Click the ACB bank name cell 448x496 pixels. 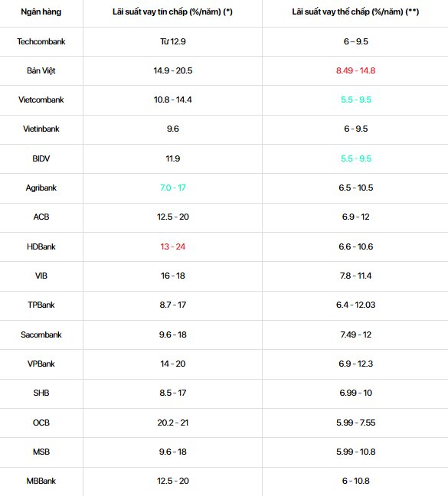[41, 217]
